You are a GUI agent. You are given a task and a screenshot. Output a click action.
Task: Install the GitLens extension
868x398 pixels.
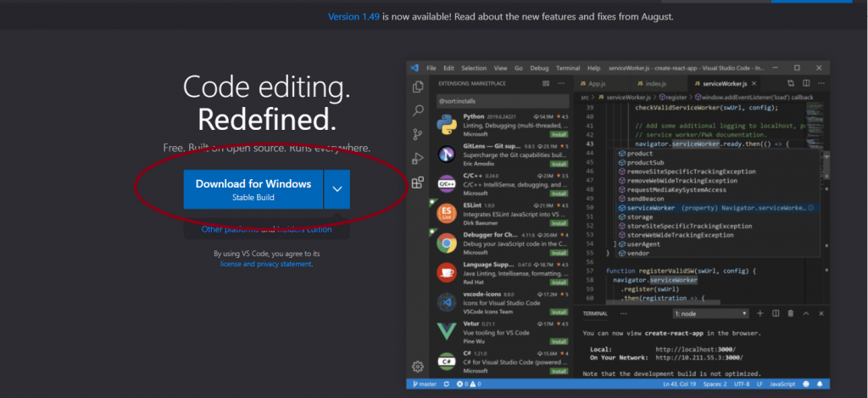pos(559,164)
